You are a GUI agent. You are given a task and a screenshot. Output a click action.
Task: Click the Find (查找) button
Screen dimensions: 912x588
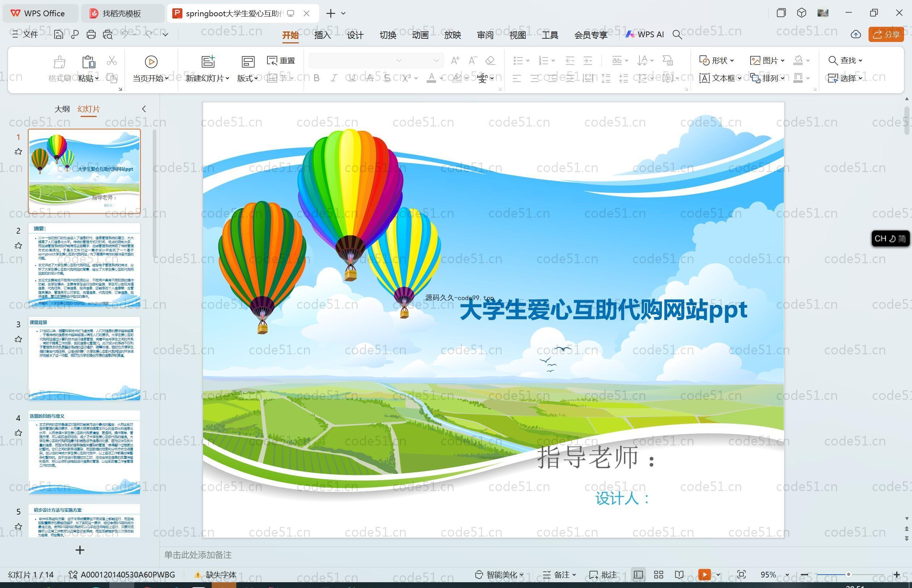click(x=845, y=60)
